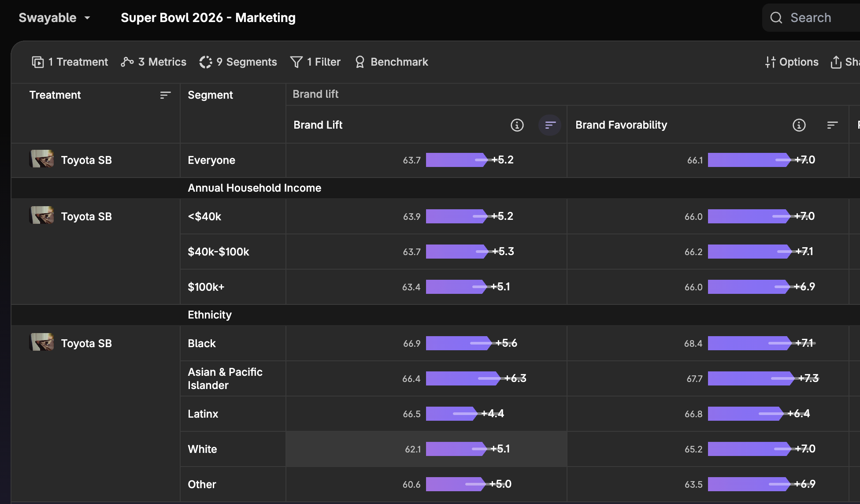Click the search magnifier icon
The image size is (860, 504).
coord(776,18)
